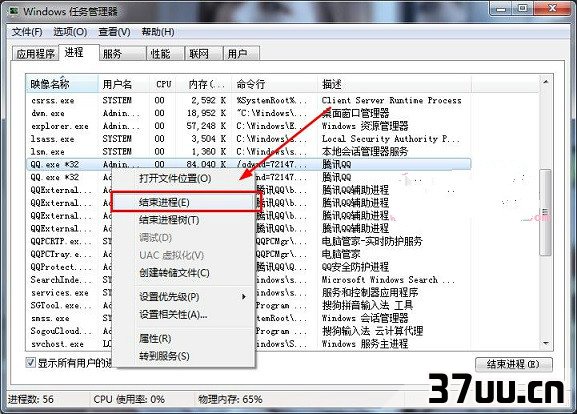
Task: Click the 结束进程(E) button at bottom
Action: click(514, 364)
